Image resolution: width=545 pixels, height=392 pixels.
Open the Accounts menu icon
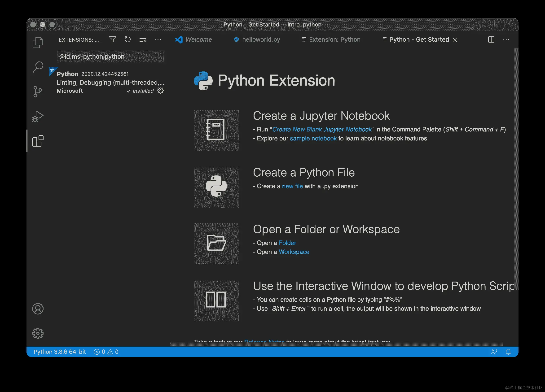(x=38, y=309)
